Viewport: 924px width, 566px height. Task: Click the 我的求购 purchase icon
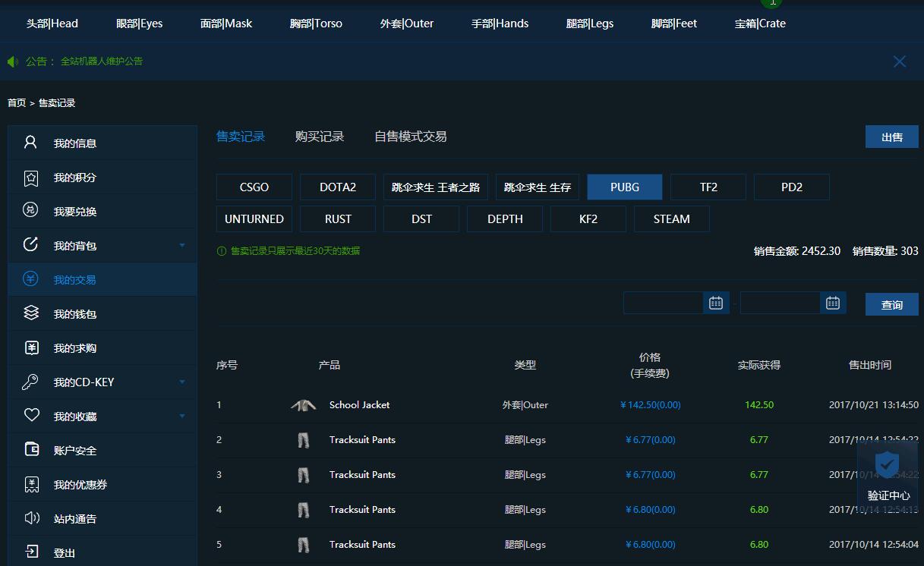[x=31, y=347]
